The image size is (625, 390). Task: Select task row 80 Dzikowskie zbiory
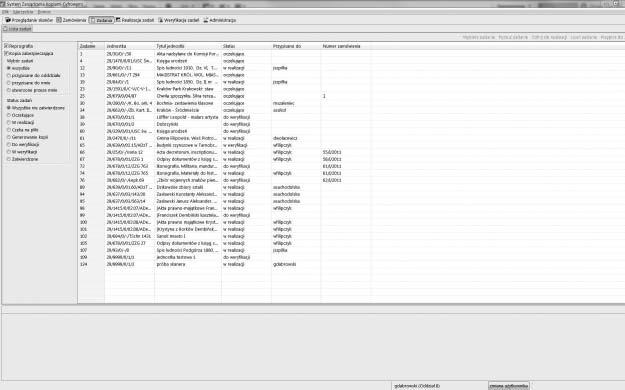351,187
